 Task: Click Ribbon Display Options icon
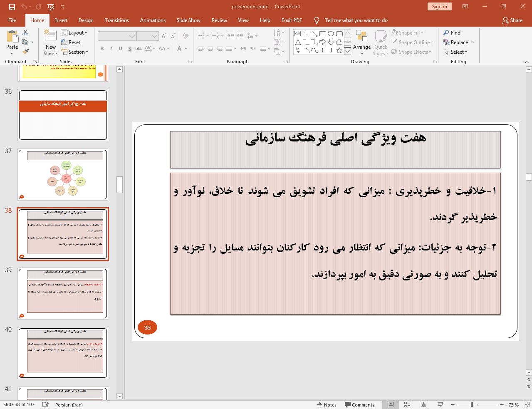click(x=465, y=7)
